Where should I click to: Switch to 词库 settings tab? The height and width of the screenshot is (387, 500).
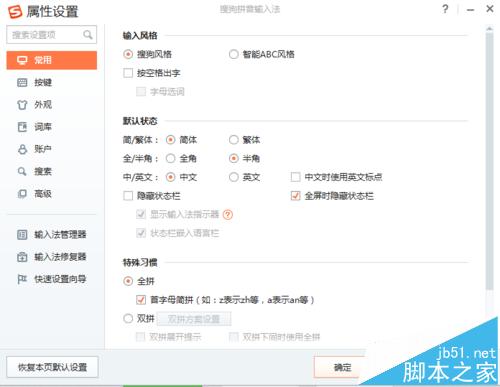(52, 127)
